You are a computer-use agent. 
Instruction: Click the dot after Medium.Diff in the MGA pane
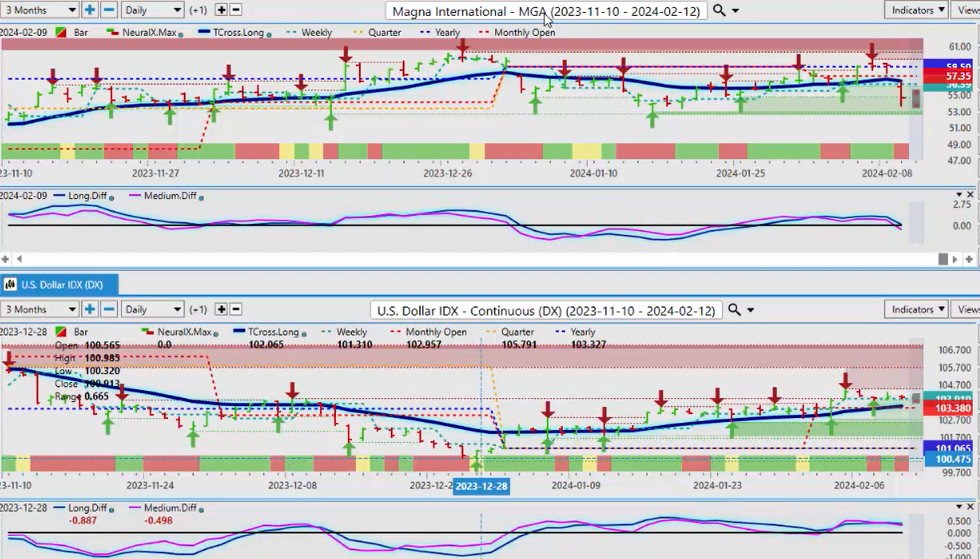(x=201, y=197)
